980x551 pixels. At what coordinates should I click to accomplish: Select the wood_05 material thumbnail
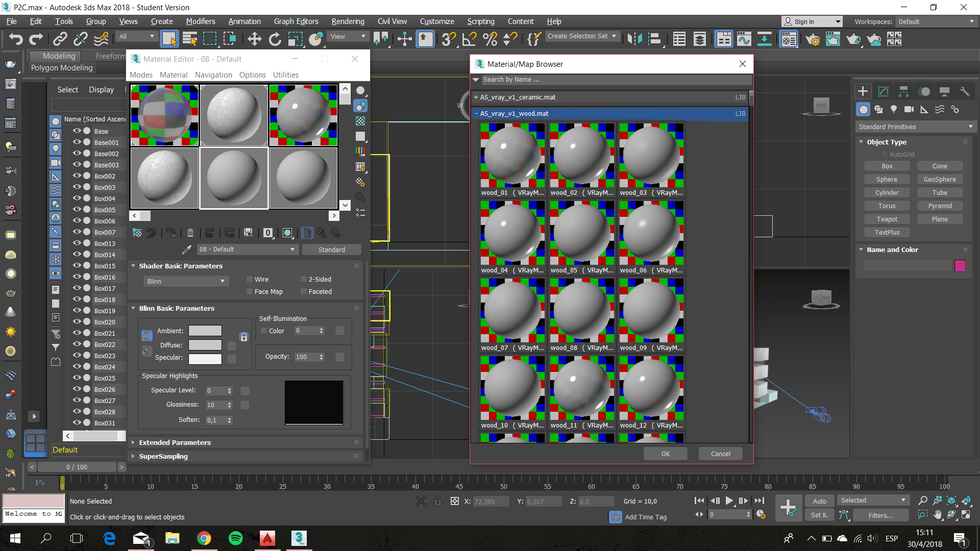[x=581, y=233]
